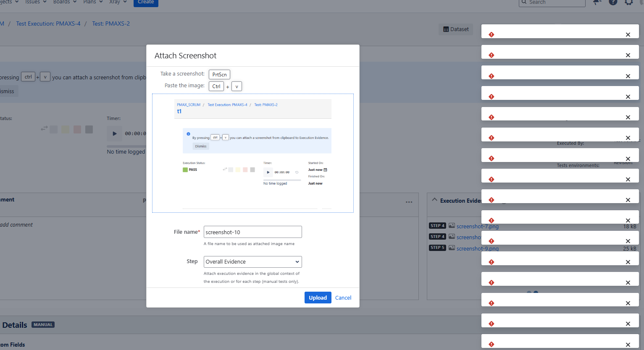Click the Ctrl key label in dialog
This screenshot has height=350, width=644.
click(x=216, y=86)
